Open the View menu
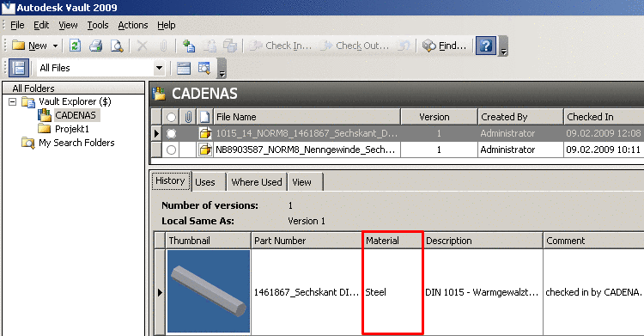Image resolution: width=644 pixels, height=336 pixels. 68,25
